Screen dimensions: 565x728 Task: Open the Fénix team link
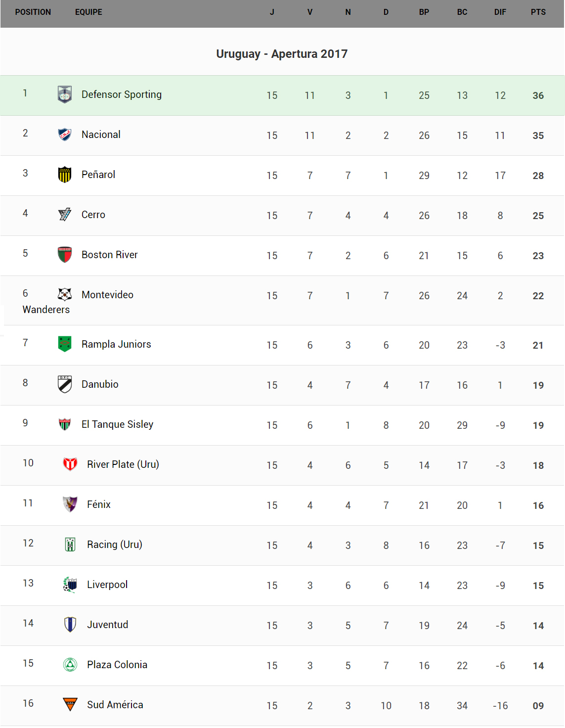pos(99,504)
